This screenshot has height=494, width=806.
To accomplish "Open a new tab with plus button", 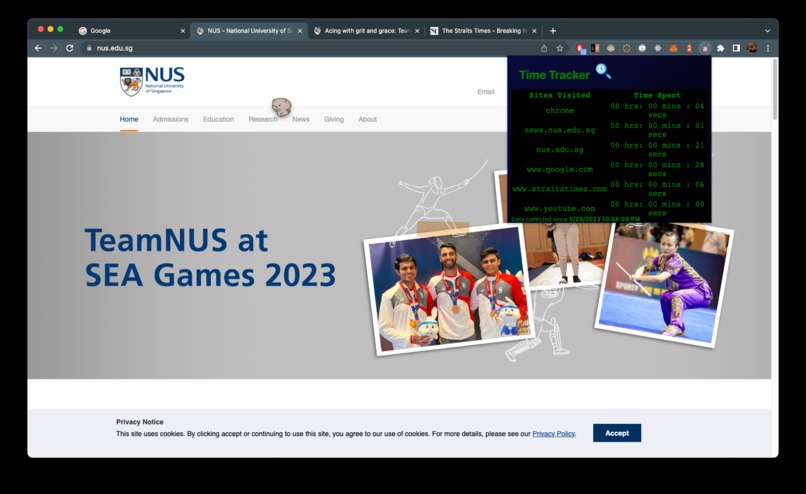I will click(553, 31).
